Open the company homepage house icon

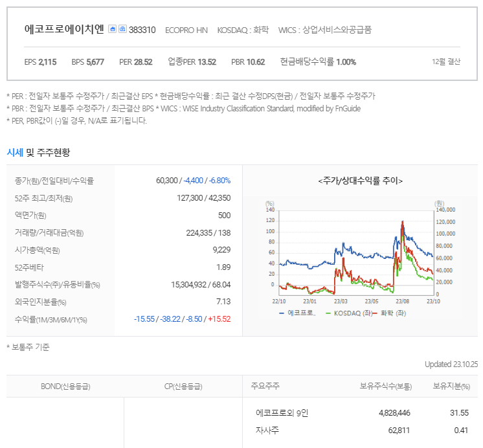(113, 29)
